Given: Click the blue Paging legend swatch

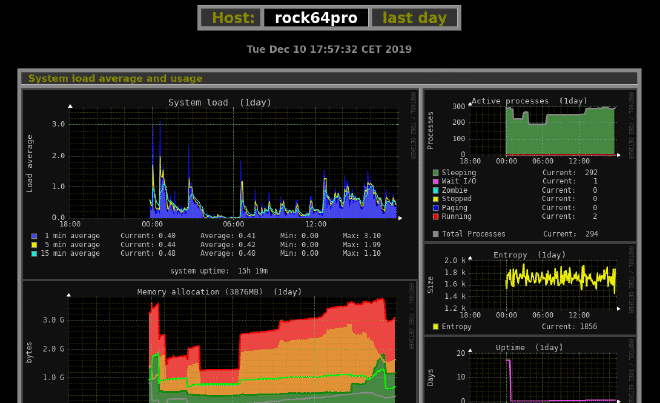Looking at the screenshot, I should (x=436, y=208).
